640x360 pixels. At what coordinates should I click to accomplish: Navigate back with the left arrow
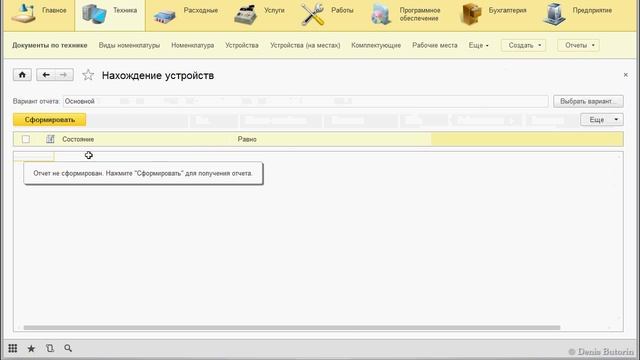click(46, 75)
